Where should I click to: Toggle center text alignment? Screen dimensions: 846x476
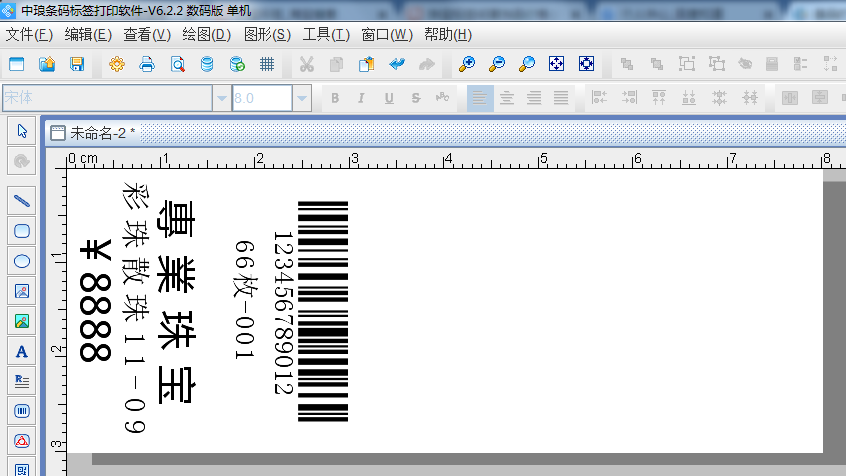(507, 98)
